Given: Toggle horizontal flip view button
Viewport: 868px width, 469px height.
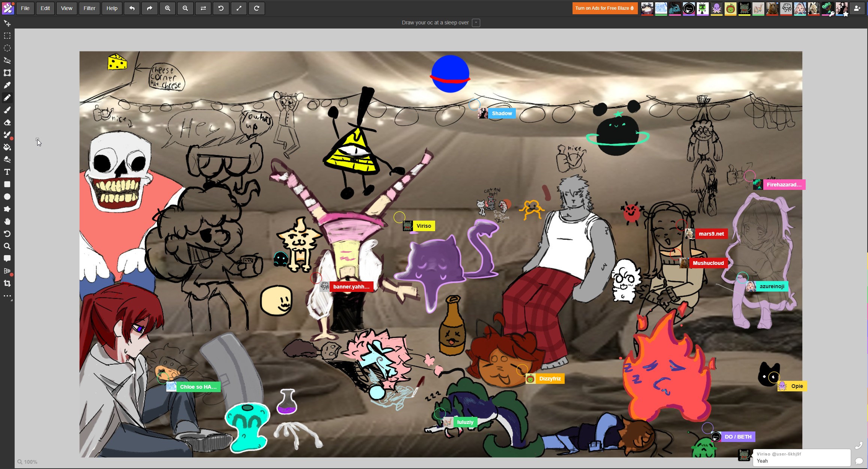Looking at the screenshot, I should click(203, 8).
